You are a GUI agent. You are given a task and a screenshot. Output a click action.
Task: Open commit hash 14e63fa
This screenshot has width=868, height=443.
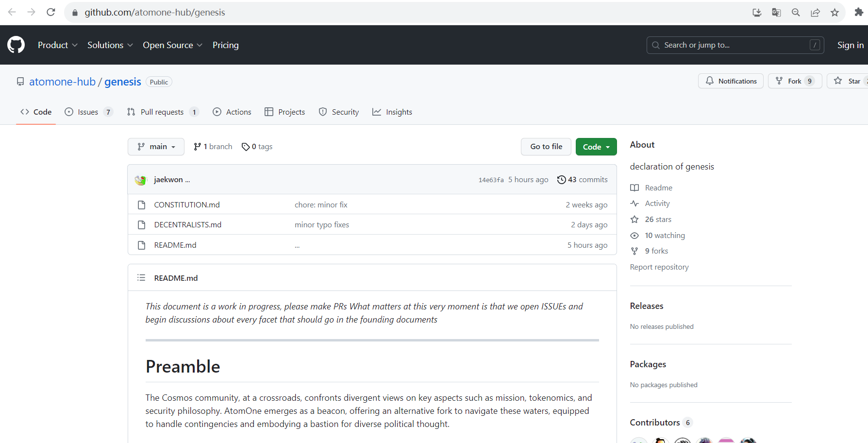(x=491, y=180)
